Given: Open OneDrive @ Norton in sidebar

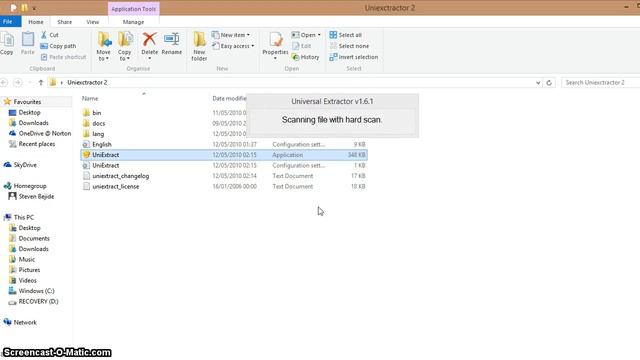Looking at the screenshot, I should click(x=44, y=133).
